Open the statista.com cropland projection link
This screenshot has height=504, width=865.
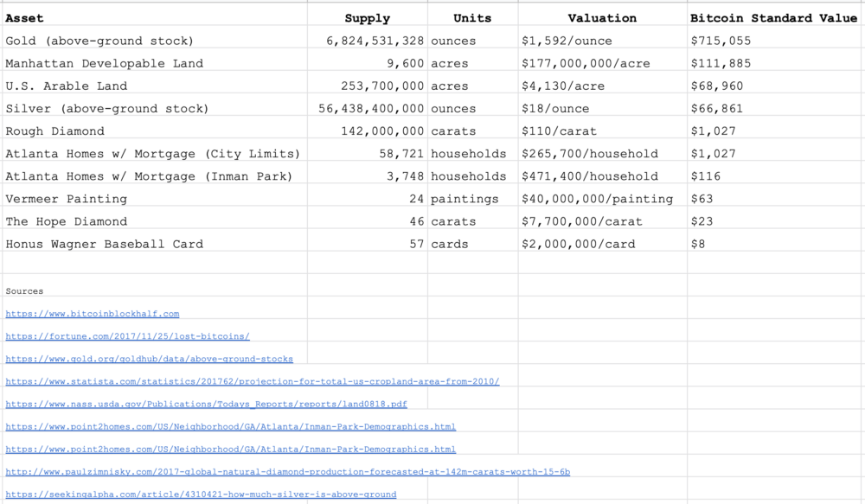point(252,381)
